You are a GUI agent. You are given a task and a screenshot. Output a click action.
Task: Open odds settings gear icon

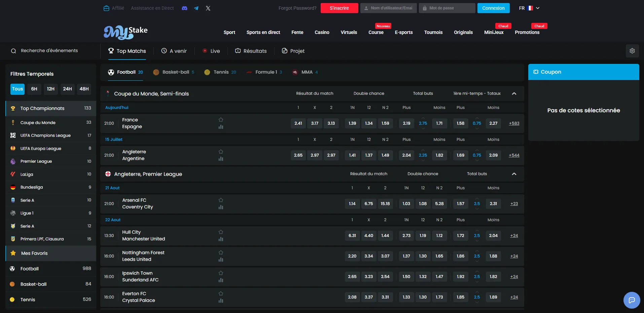[x=632, y=51]
